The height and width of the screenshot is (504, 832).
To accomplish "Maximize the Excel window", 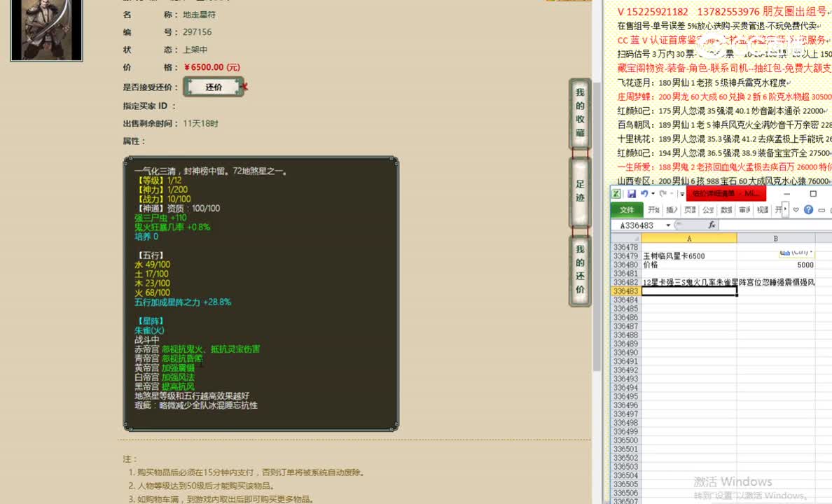I will 813,194.
